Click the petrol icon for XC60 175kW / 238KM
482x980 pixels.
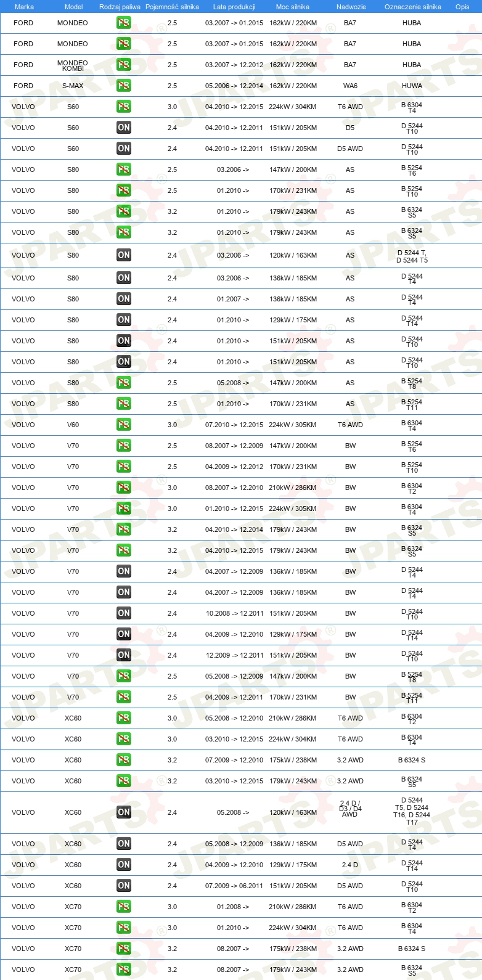[124, 760]
